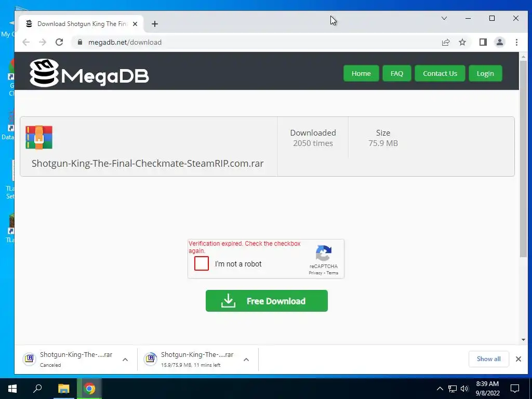Show hidden system tray icons

(440, 389)
